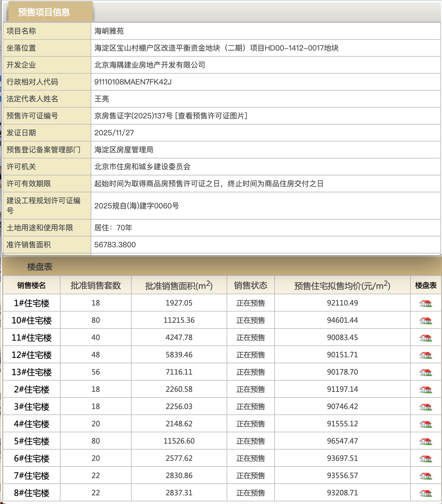Open the house icon for 13#住宅楼
This screenshot has width=442, height=504.
tap(426, 372)
